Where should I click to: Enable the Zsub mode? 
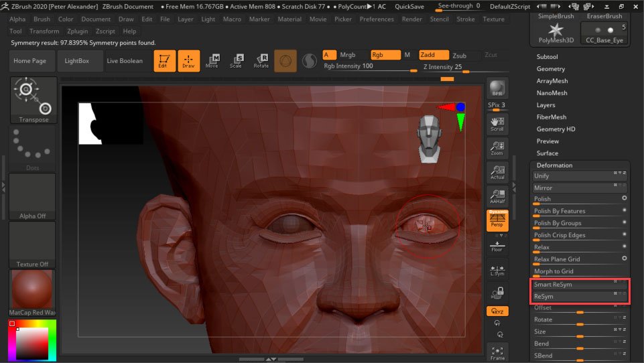(460, 56)
